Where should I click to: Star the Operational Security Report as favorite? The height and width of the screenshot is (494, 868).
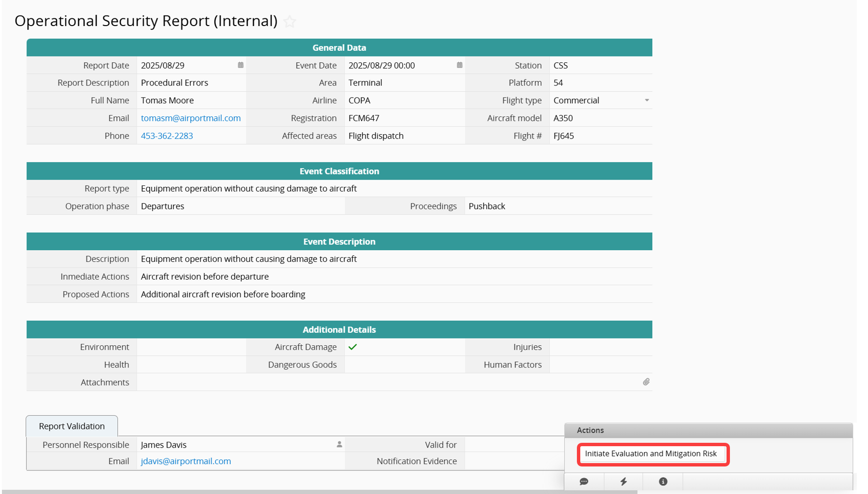290,22
